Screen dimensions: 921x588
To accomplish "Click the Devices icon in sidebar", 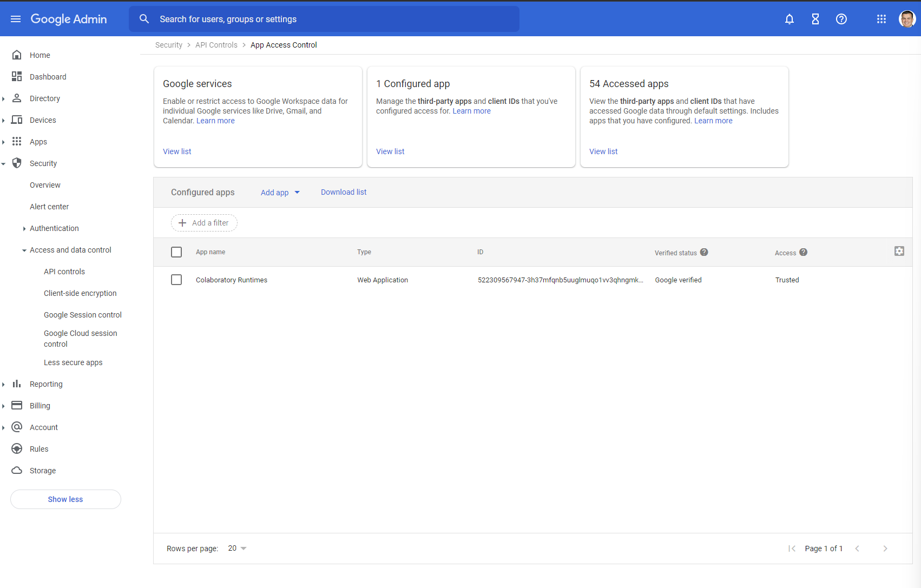I will pyautogui.click(x=17, y=120).
